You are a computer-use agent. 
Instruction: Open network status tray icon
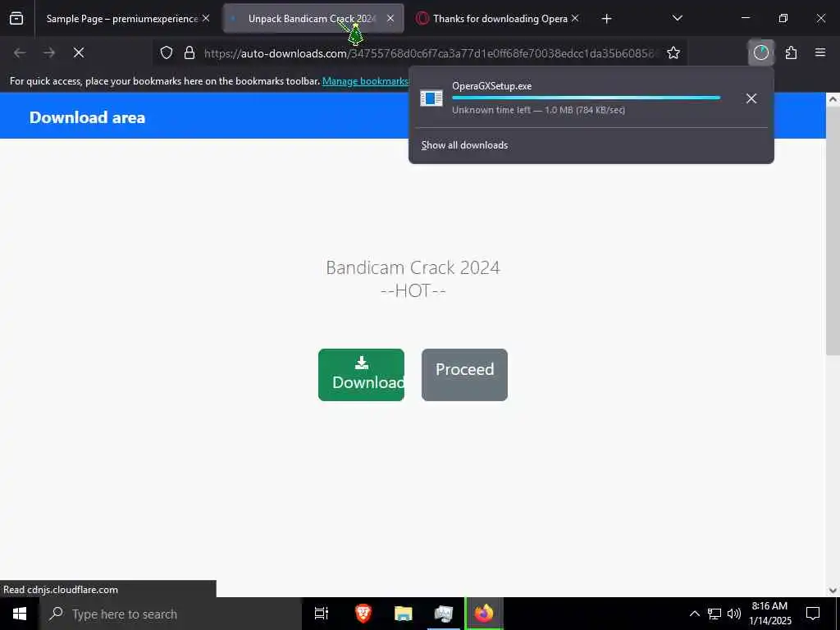[714, 614]
